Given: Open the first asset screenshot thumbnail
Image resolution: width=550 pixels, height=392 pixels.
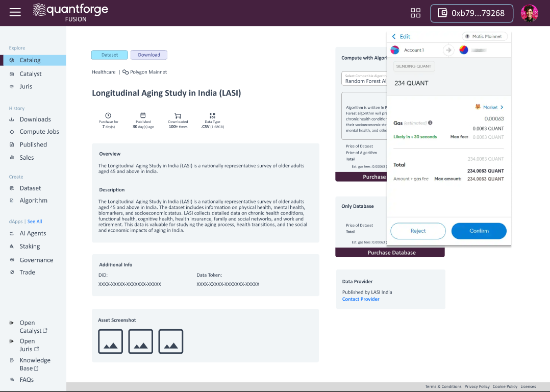Looking at the screenshot, I should pyautogui.click(x=110, y=341).
